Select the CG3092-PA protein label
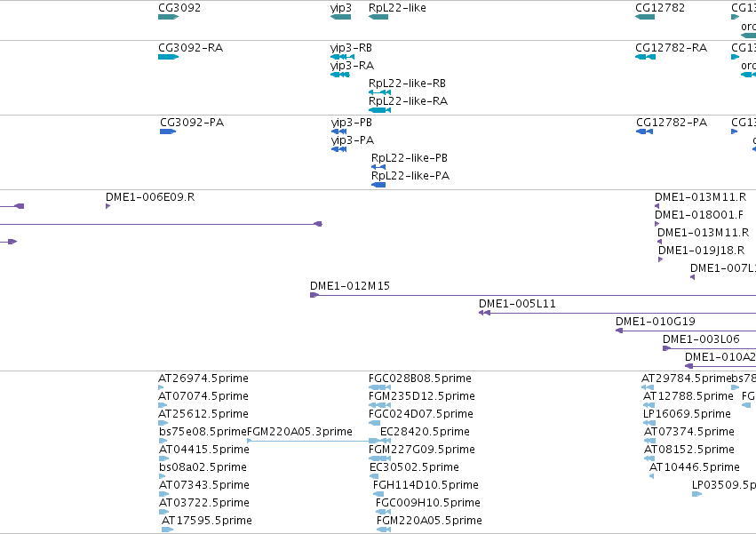 tap(192, 123)
